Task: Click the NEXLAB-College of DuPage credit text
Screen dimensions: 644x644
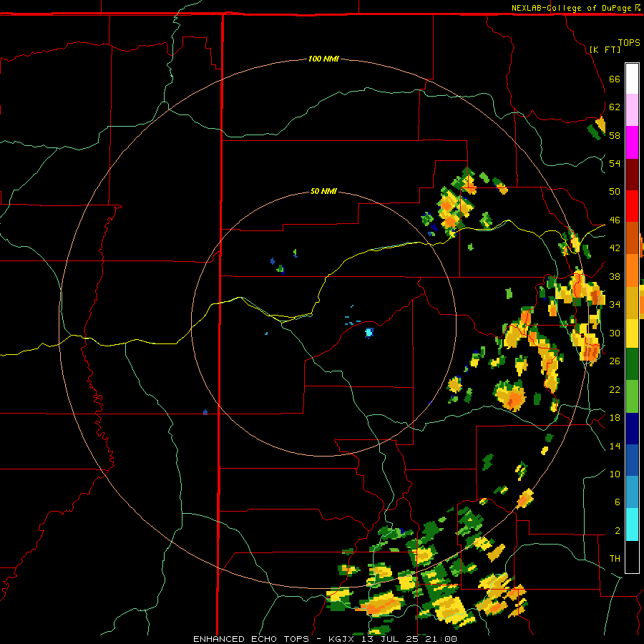Action: [x=572, y=8]
